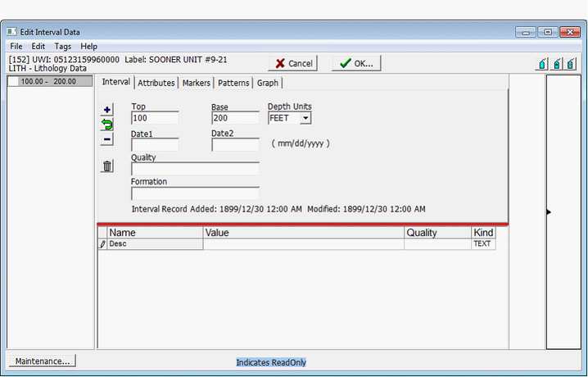This screenshot has width=588, height=377.
Task: Click the trash can delete icon
Action: pyautogui.click(x=107, y=166)
